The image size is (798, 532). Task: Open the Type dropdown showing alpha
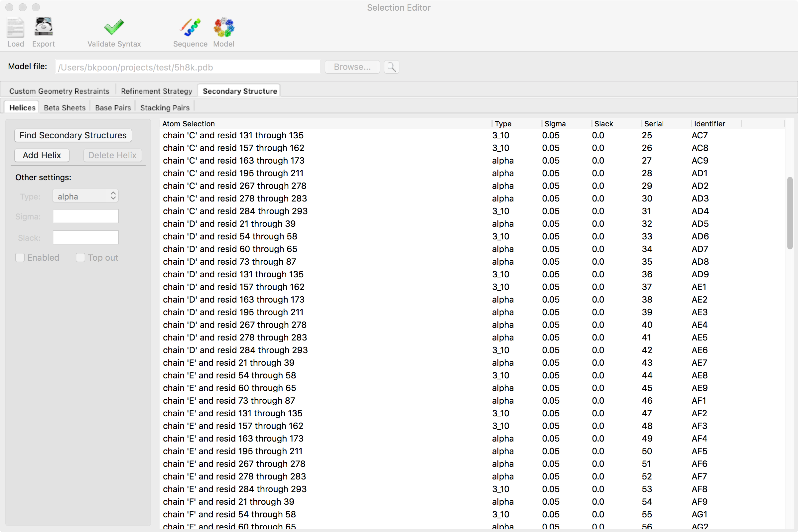coord(85,196)
